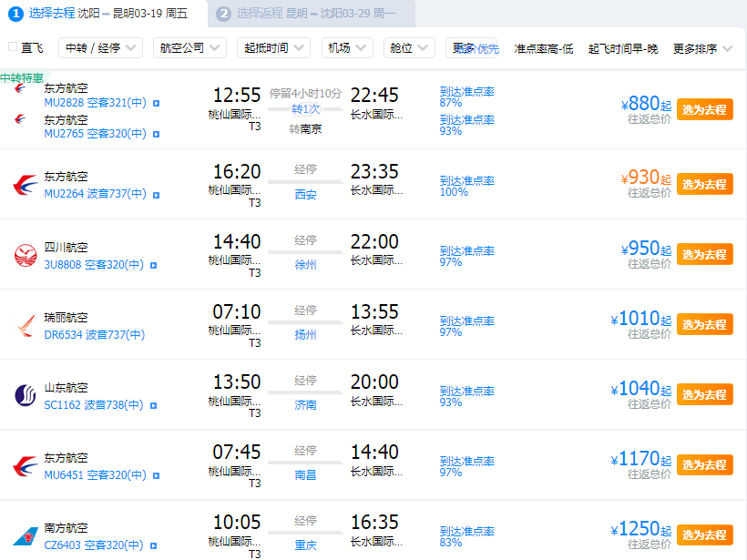This screenshot has width=747, height=560.
Task: Click the info icon beside MU2828
Action: pos(157,103)
